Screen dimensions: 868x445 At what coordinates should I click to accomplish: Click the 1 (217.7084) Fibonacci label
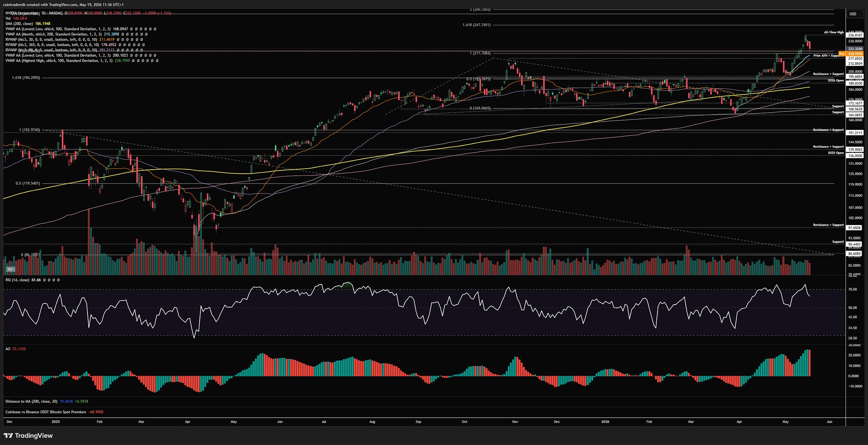pyautogui.click(x=480, y=53)
